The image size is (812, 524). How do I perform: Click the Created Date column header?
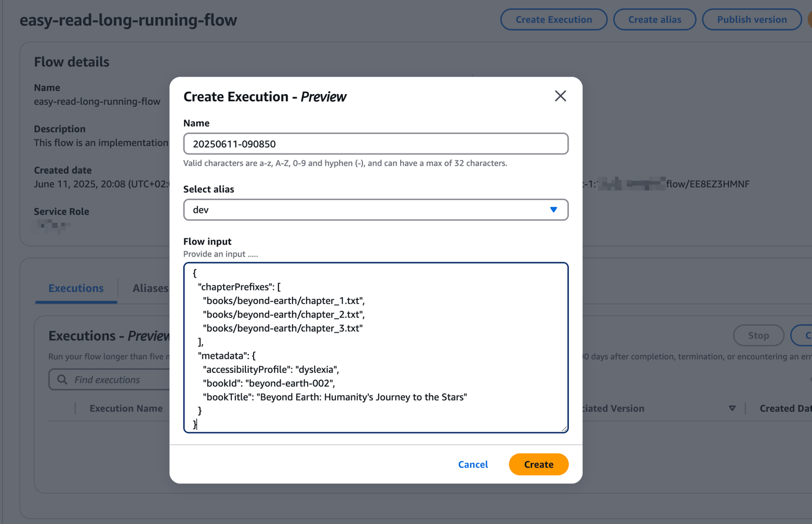pos(787,408)
